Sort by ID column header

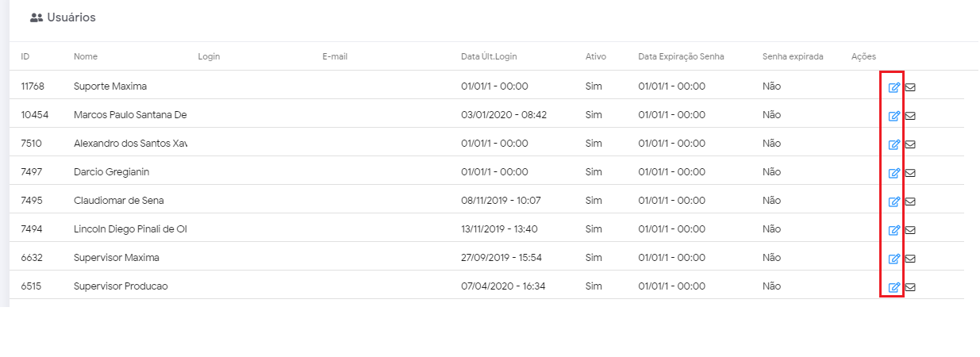[25, 56]
